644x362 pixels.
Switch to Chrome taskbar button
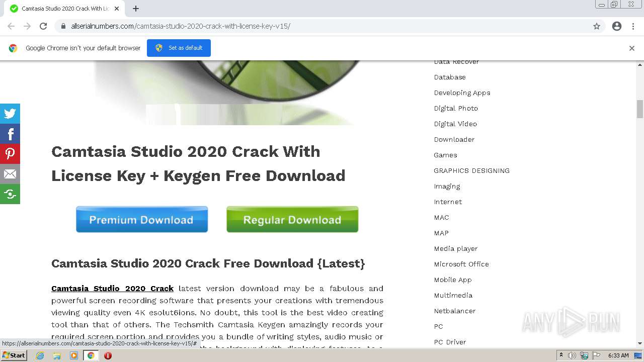91,355
